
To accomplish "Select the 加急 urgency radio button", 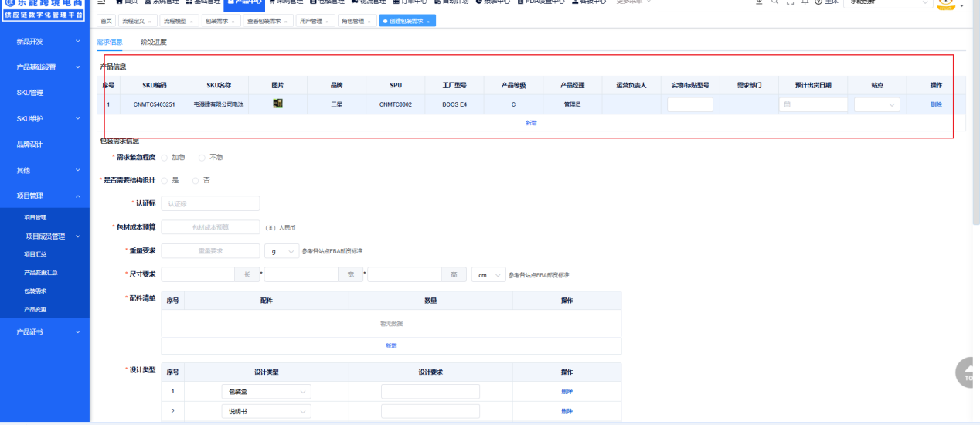I will pos(165,157).
